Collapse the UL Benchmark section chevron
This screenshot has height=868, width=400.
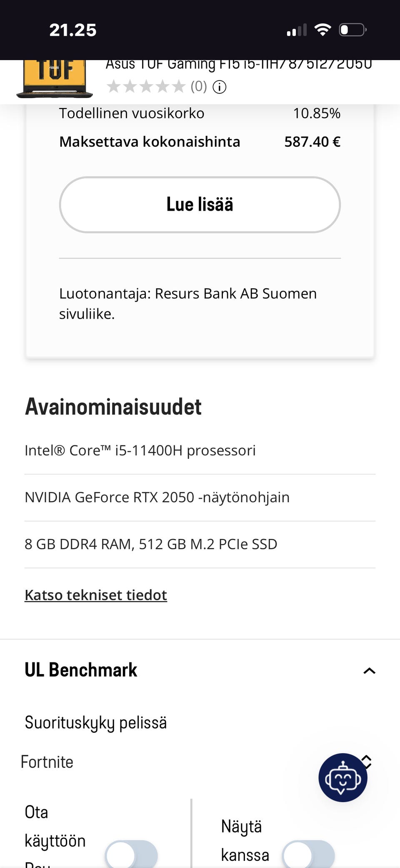(x=369, y=671)
